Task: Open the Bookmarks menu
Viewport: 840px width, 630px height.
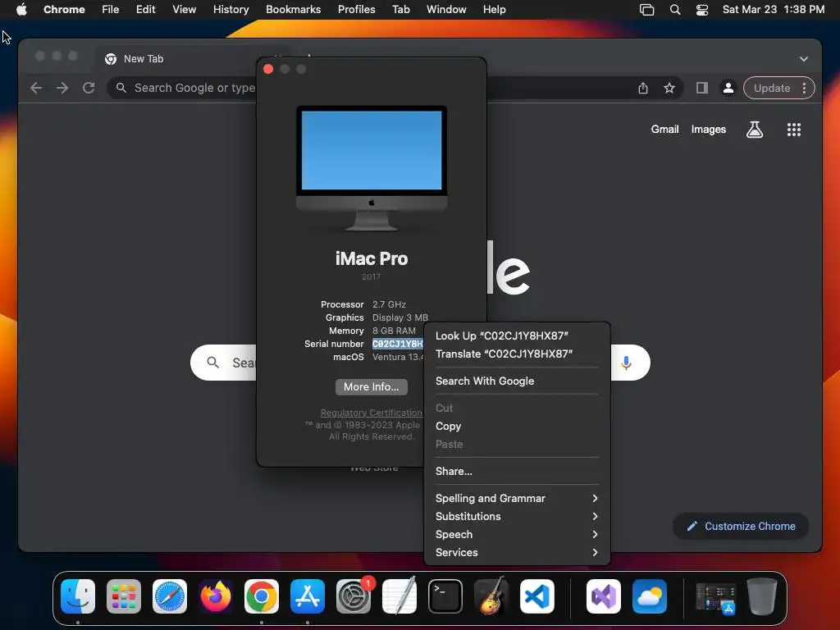Action: tap(293, 10)
